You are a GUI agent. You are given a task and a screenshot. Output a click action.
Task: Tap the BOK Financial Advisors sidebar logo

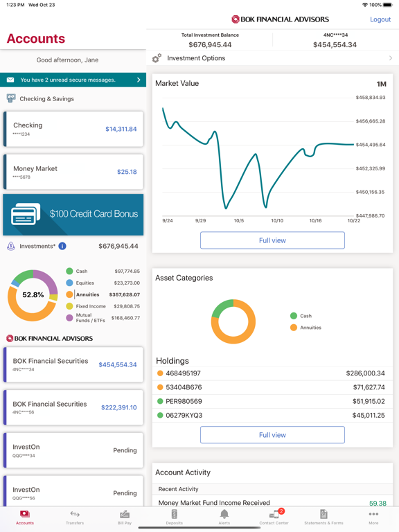click(x=50, y=338)
